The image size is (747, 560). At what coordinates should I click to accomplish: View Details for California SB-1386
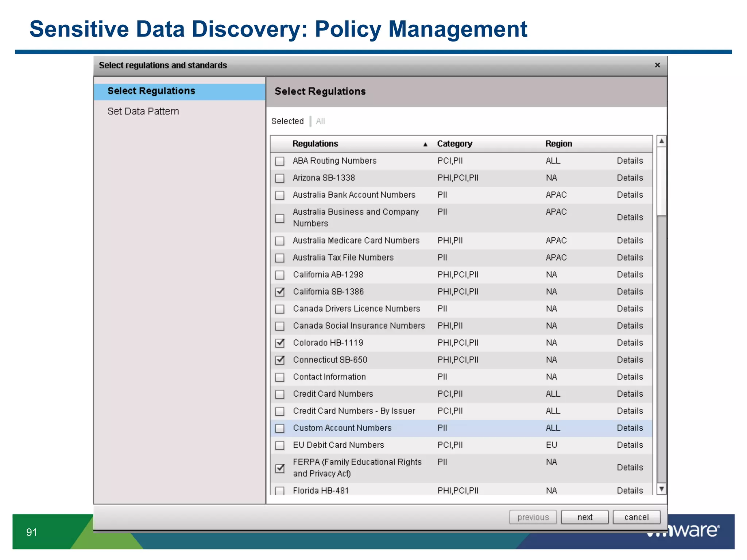pyautogui.click(x=630, y=292)
